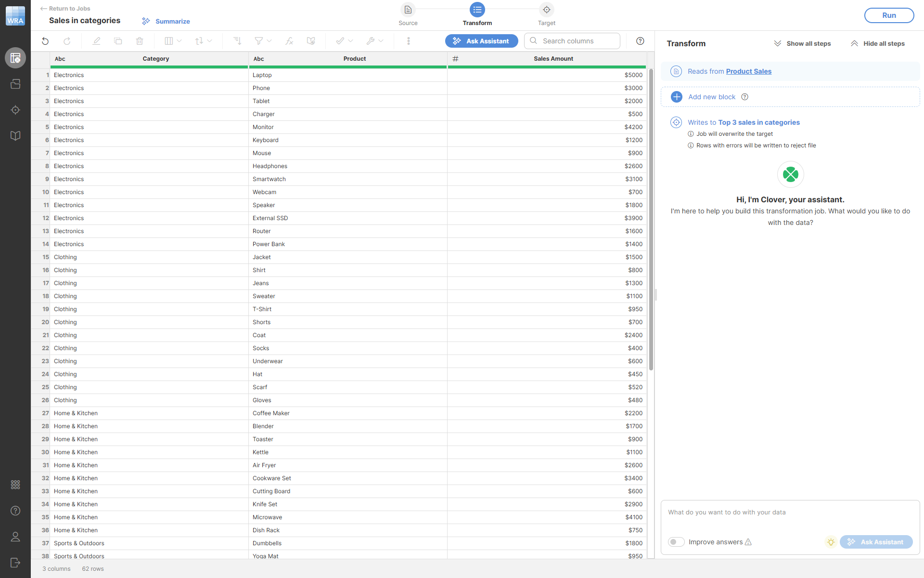
Task: Switch to the Source step
Action: pos(408,14)
